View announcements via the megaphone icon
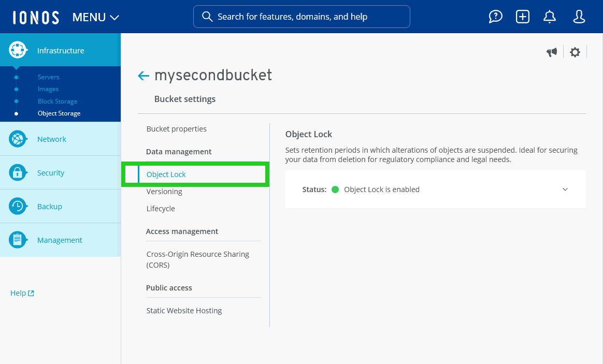Viewport: 603px width, 364px height. 552,52
